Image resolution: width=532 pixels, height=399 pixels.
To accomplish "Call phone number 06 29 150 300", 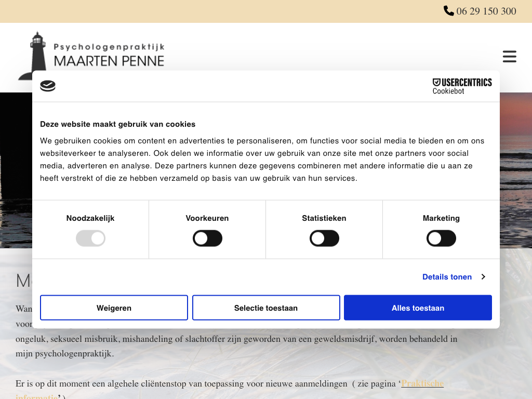I will pos(486,11).
